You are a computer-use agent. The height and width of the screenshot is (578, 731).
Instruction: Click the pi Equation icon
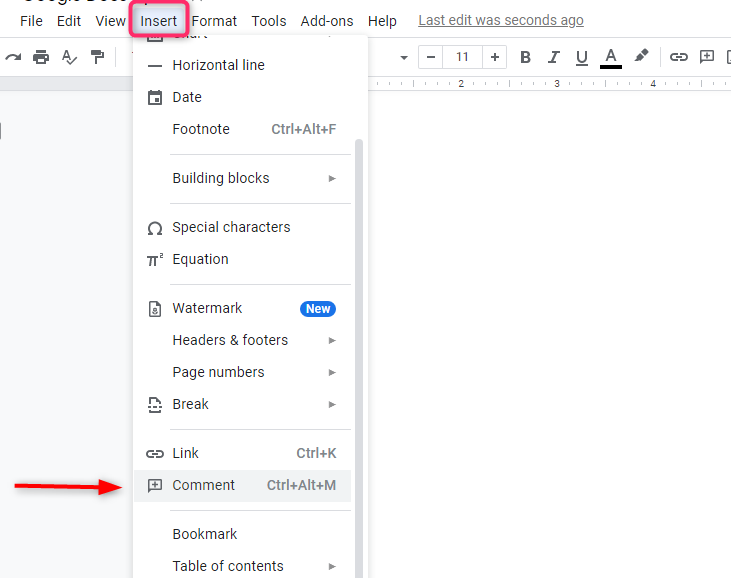pyautogui.click(x=155, y=260)
